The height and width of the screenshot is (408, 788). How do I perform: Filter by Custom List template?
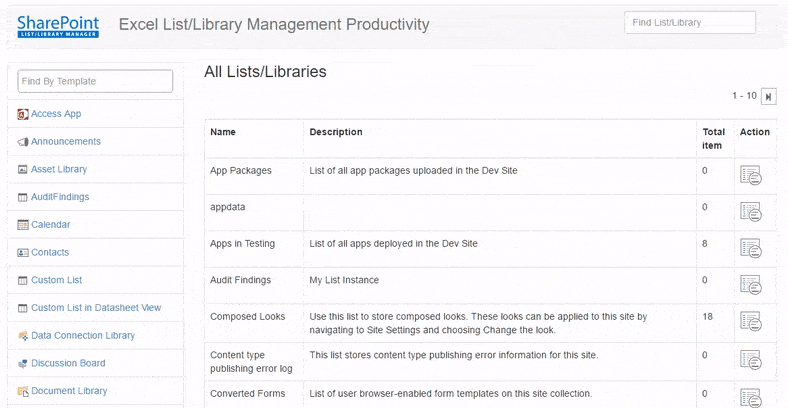pos(56,280)
